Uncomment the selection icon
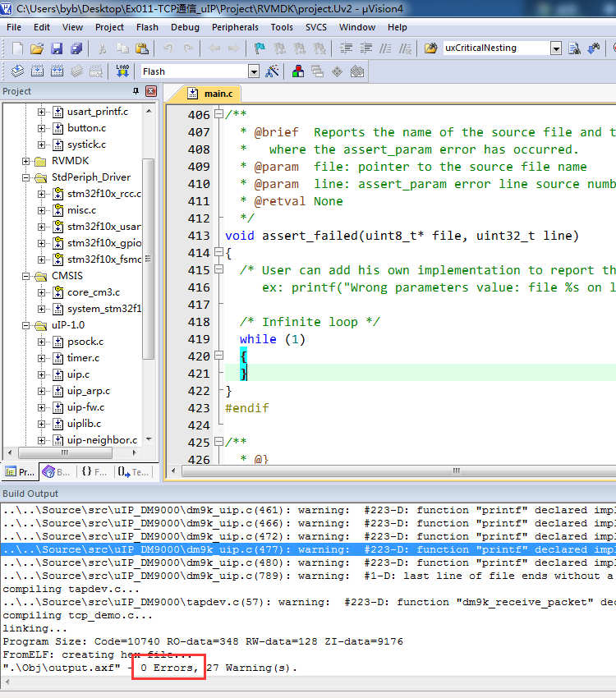Image resolution: width=616 pixels, height=698 pixels. tap(405, 48)
